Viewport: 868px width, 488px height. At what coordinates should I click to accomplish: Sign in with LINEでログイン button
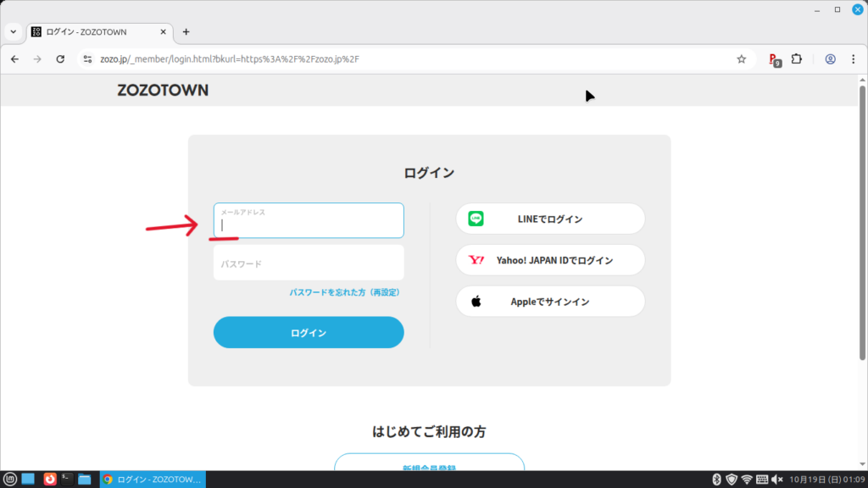(x=550, y=219)
